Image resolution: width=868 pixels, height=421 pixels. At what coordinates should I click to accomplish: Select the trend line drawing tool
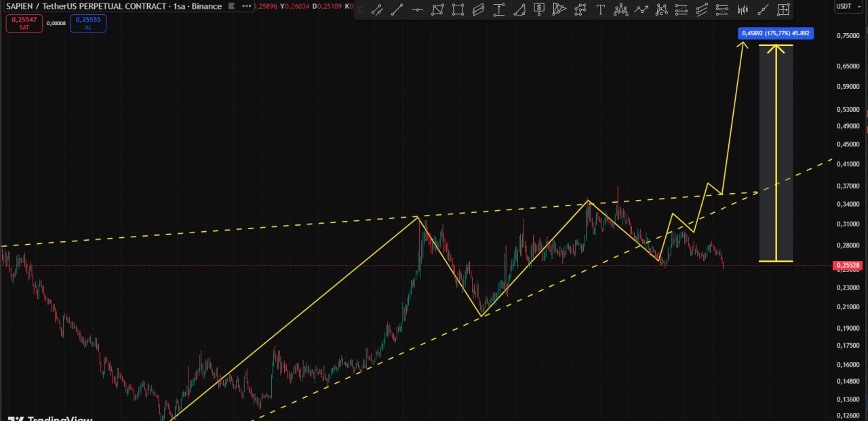click(x=397, y=9)
